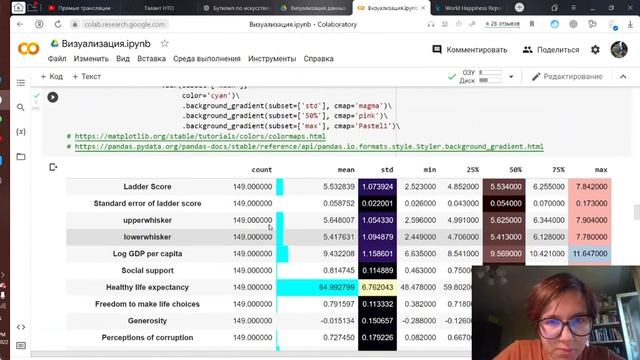640x360 pixels.
Task: Open the Редактирование mode selector
Action: click(567, 77)
